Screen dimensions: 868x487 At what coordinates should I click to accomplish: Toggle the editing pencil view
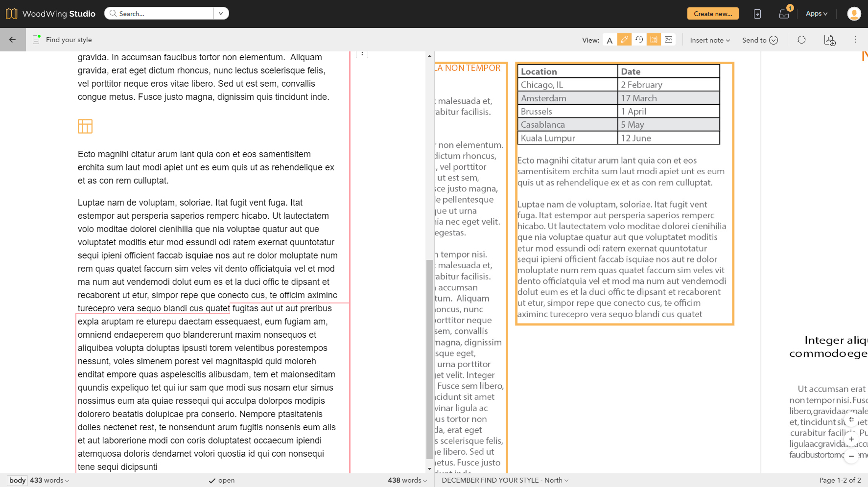point(624,40)
